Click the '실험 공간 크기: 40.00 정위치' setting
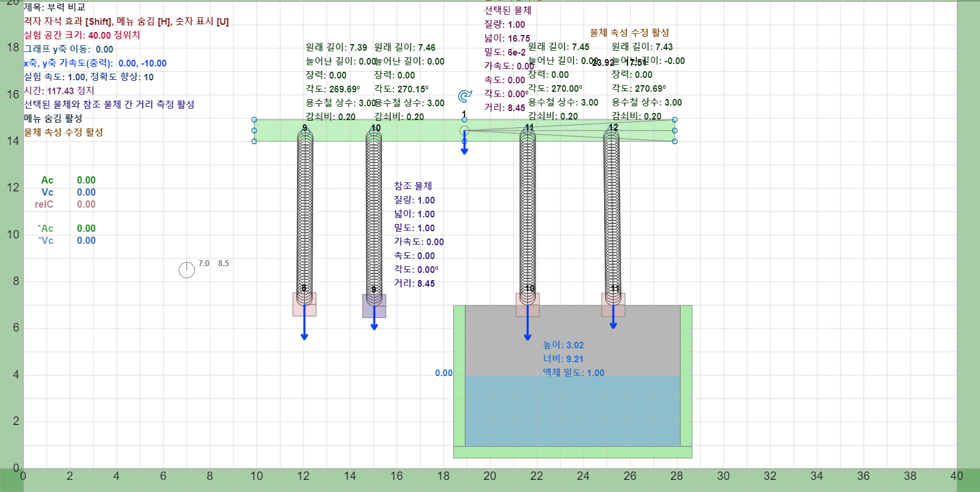The height and width of the screenshot is (492, 980). (82, 35)
